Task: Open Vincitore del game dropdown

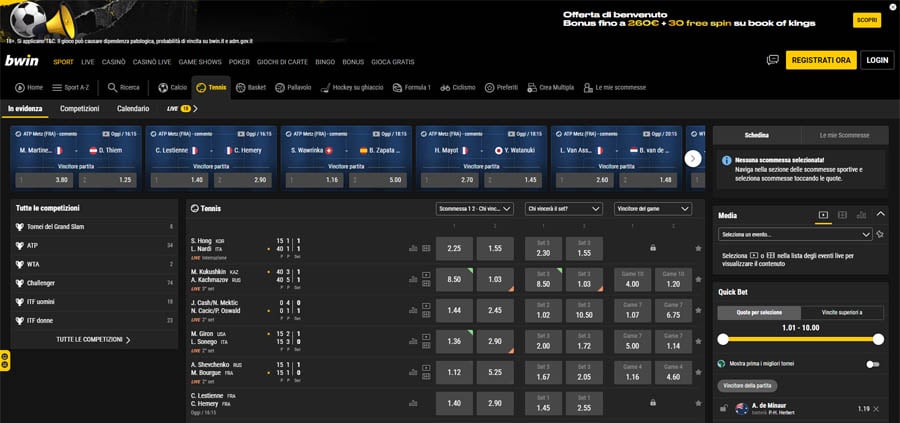Action: point(653,209)
